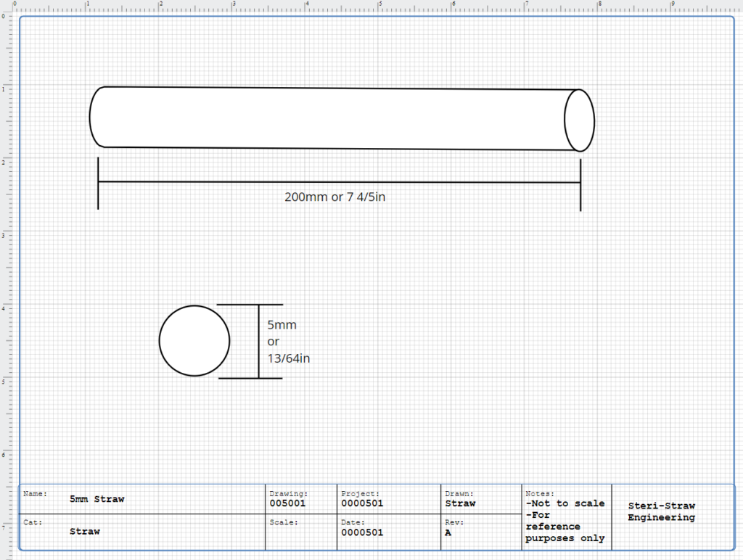Click the Notes text "Not to scale"
743x560 pixels.
pyautogui.click(x=565, y=503)
